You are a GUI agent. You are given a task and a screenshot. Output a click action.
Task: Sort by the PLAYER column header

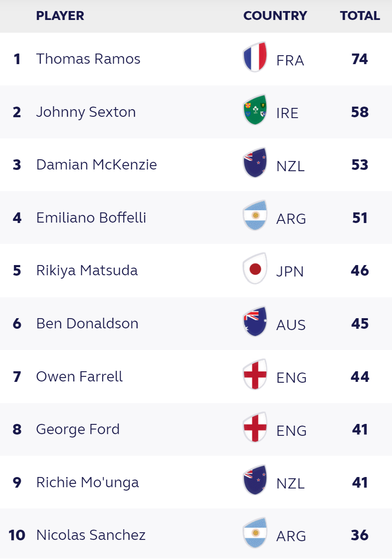coord(60,16)
